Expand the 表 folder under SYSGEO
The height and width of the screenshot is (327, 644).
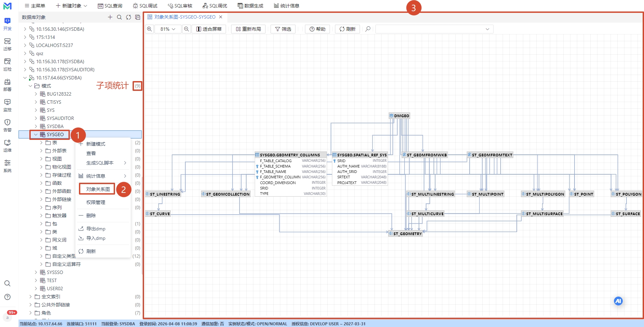pos(41,143)
